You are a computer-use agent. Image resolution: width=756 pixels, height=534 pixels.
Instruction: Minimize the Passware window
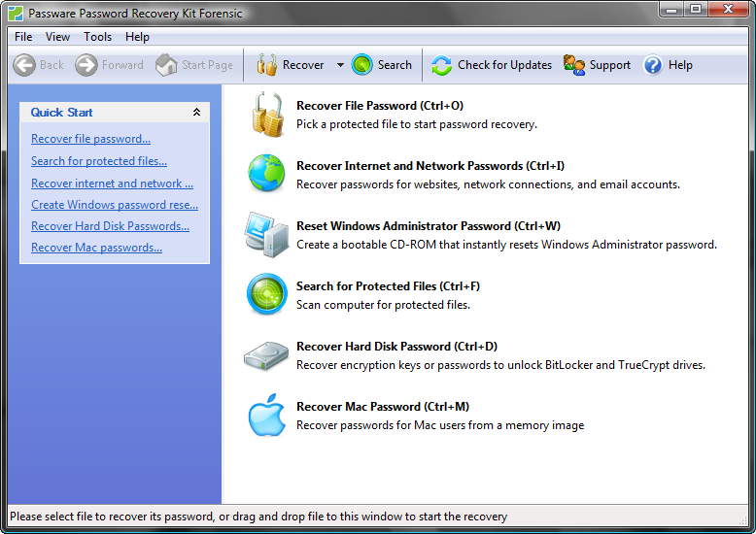pyautogui.click(x=671, y=9)
